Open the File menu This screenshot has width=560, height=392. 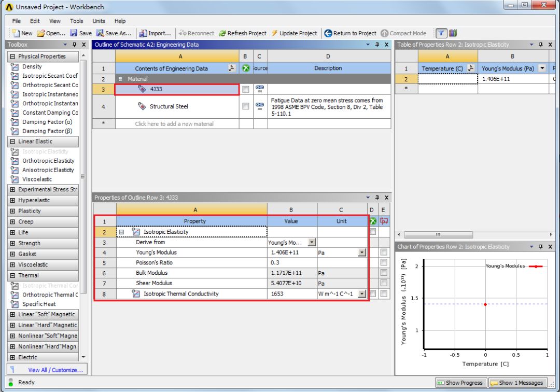click(17, 21)
